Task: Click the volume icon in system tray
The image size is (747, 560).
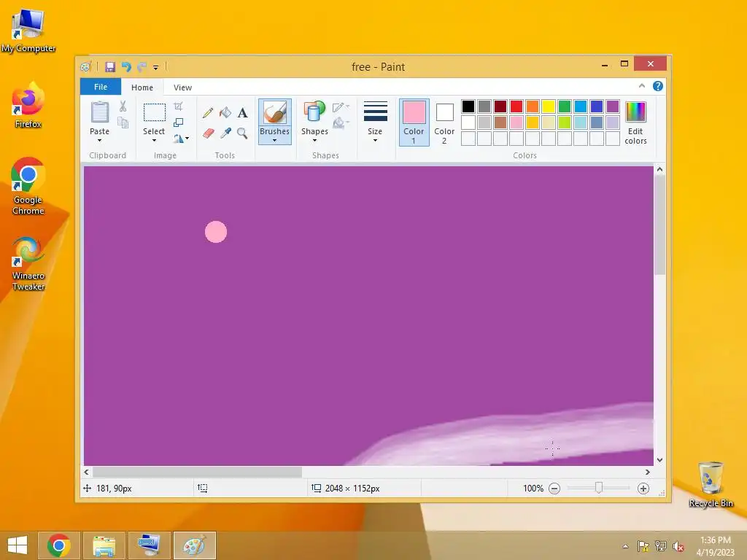Action: tap(678, 546)
